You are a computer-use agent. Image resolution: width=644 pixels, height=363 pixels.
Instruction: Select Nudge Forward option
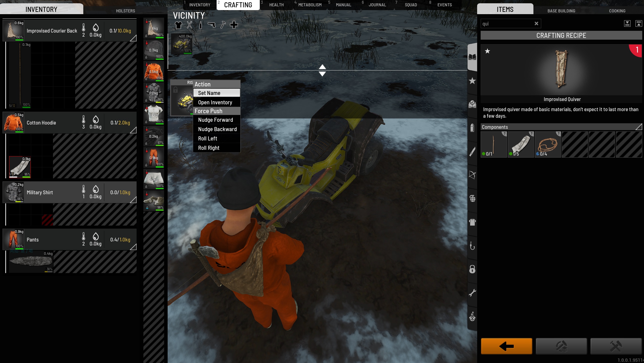(217, 120)
